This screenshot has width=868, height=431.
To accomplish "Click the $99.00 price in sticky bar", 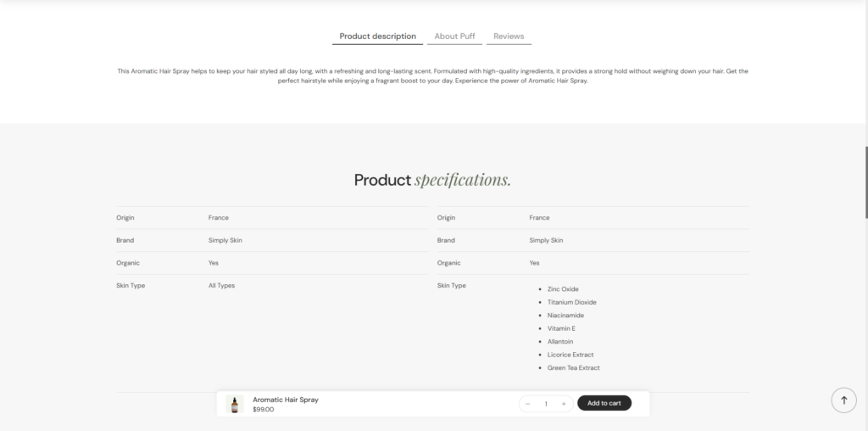I will [x=264, y=410].
